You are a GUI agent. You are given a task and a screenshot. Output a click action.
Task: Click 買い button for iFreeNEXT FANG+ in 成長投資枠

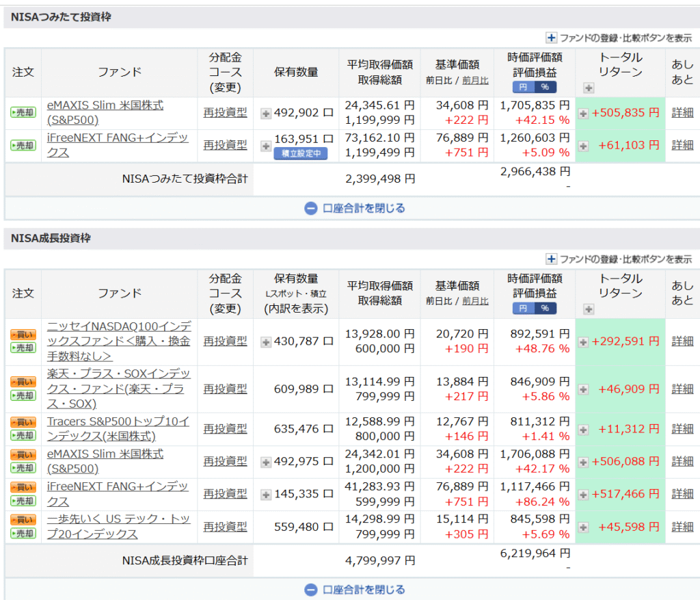[23, 487]
